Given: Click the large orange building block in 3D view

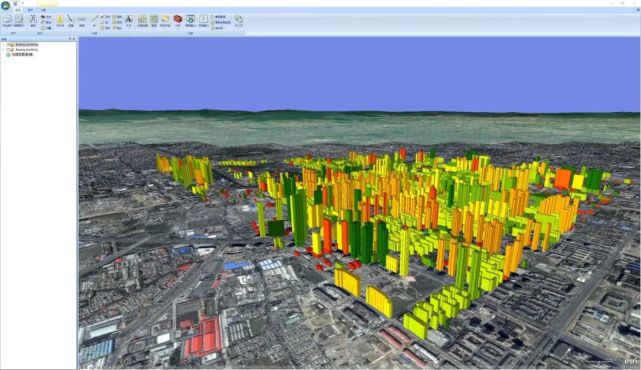Looking at the screenshot, I should coord(563,179).
